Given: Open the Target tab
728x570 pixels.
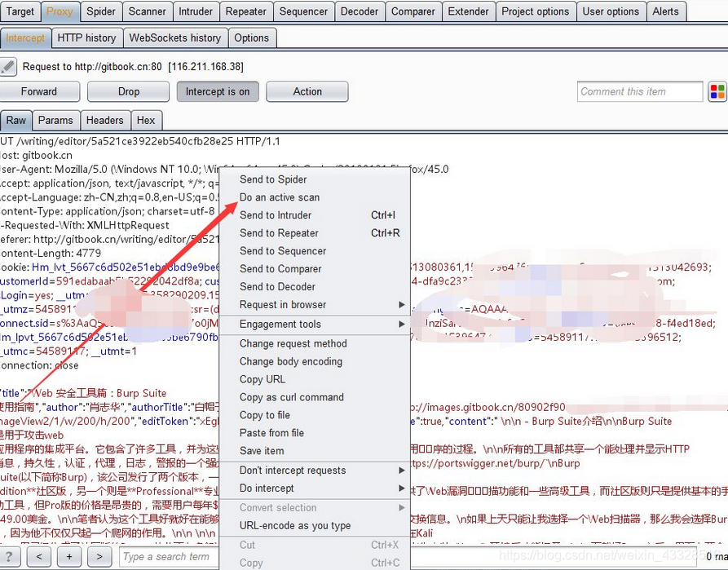Looking at the screenshot, I should pos(20,11).
